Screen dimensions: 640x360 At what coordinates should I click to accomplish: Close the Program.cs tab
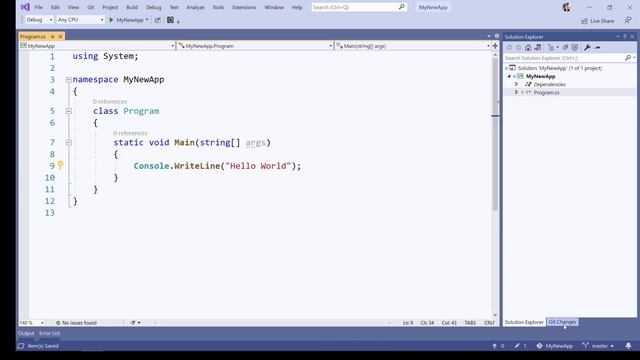click(60, 37)
